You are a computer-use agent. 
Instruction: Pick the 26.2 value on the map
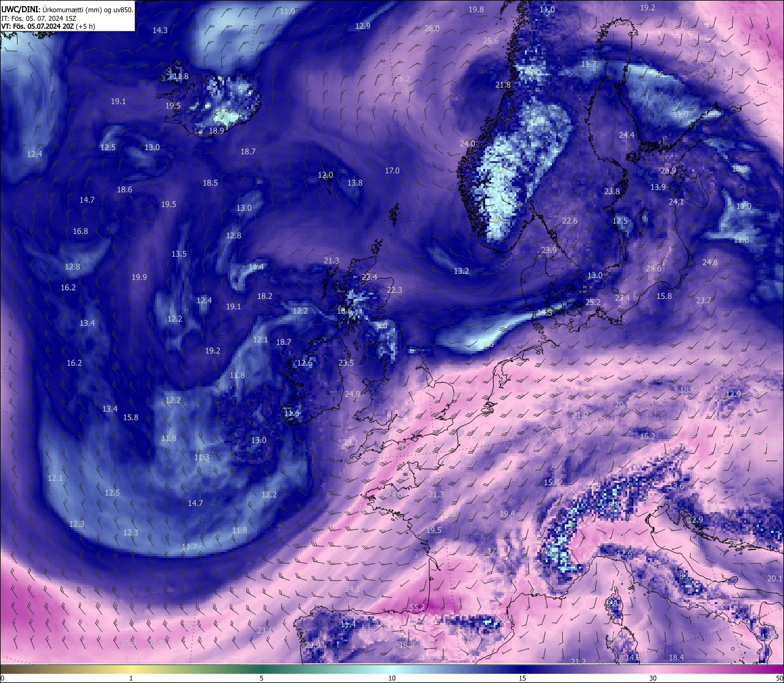[x=402, y=78]
